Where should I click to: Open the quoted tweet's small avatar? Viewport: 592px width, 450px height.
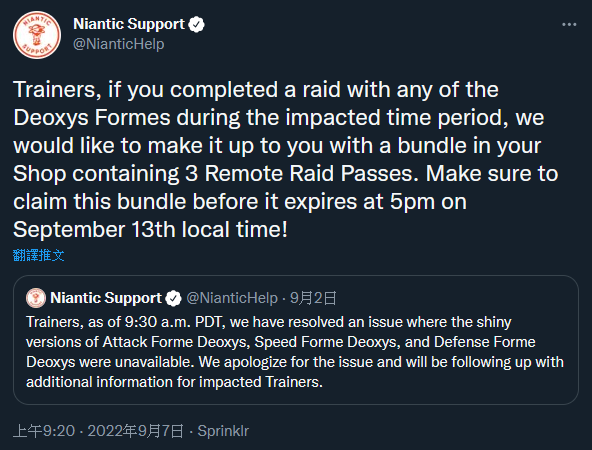(36, 298)
